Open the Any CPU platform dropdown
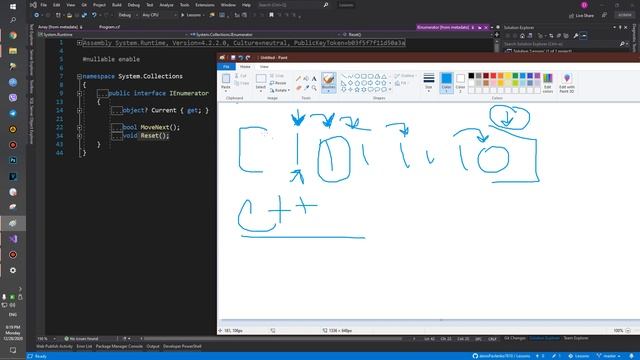The width and height of the screenshot is (640, 360). click(x=159, y=15)
